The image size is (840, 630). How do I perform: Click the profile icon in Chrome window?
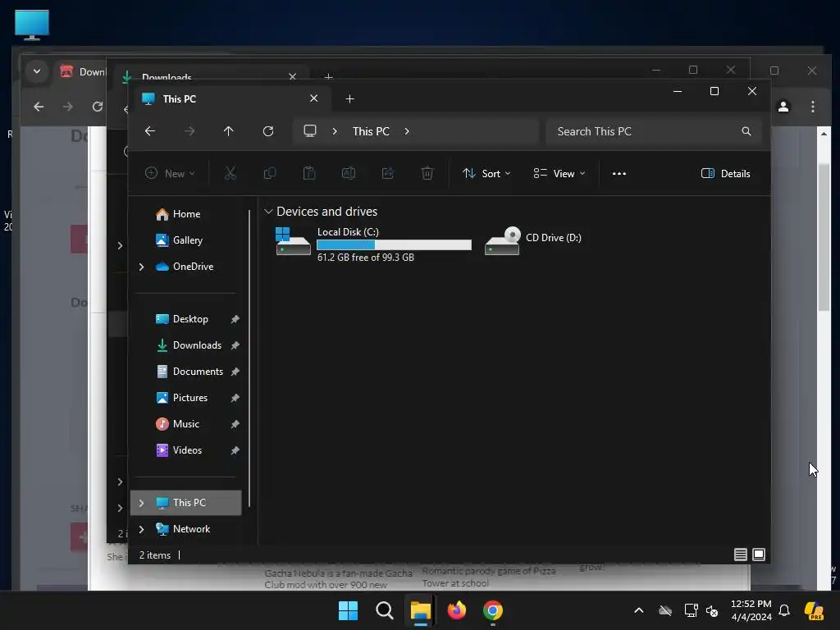[783, 107]
